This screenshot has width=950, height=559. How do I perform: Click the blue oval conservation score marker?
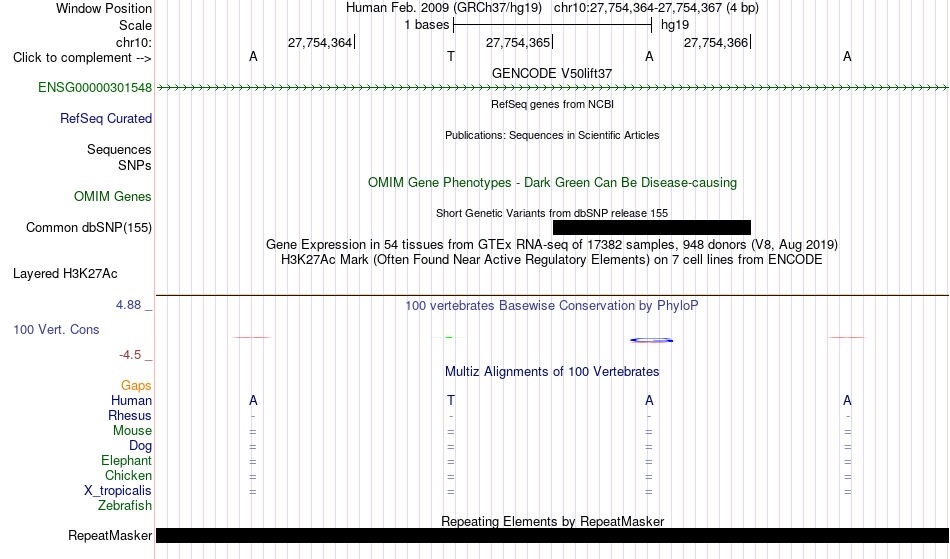pyautogui.click(x=651, y=340)
